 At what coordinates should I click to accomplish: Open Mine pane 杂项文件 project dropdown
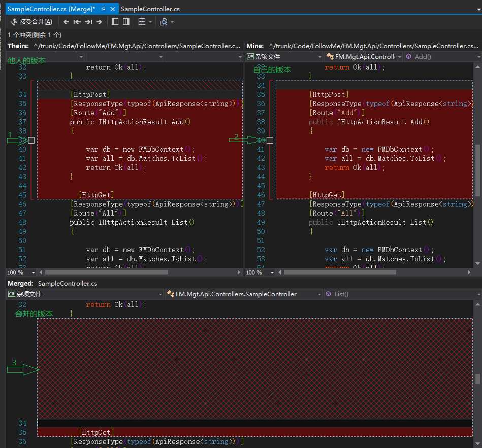[284, 57]
